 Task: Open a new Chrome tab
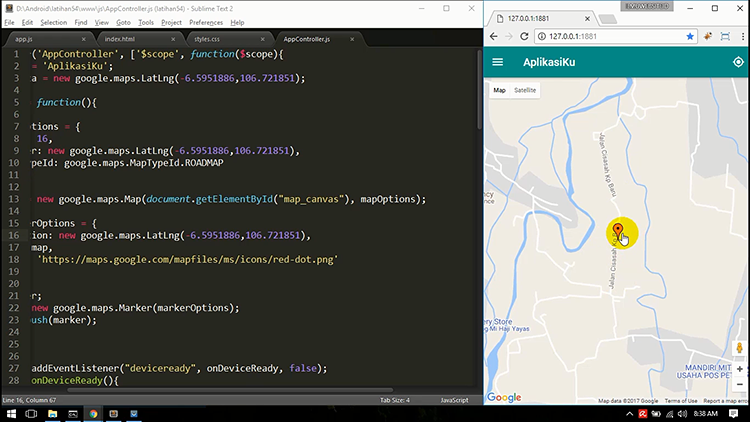click(x=607, y=19)
